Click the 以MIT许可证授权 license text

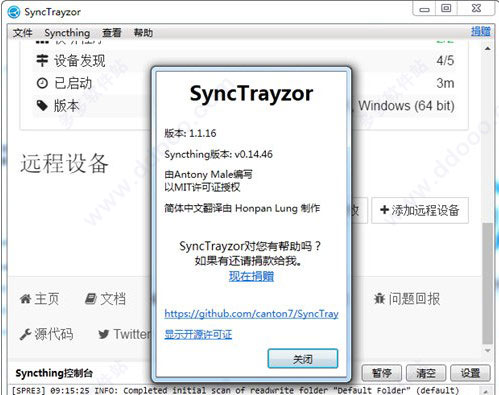pyautogui.click(x=202, y=187)
